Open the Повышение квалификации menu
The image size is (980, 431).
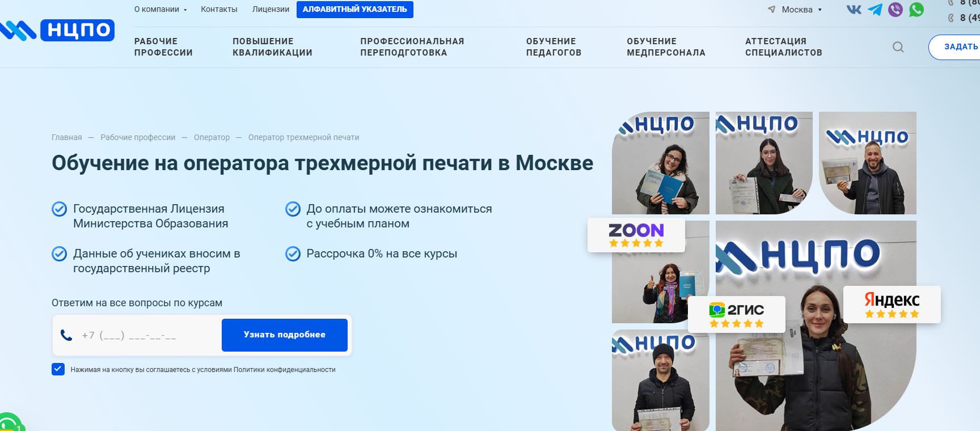pyautogui.click(x=272, y=47)
